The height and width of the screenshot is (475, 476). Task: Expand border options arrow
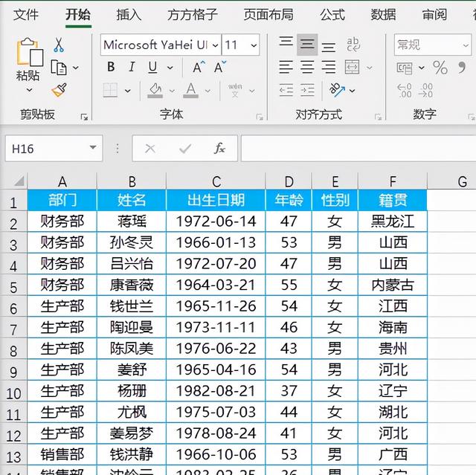(x=128, y=91)
